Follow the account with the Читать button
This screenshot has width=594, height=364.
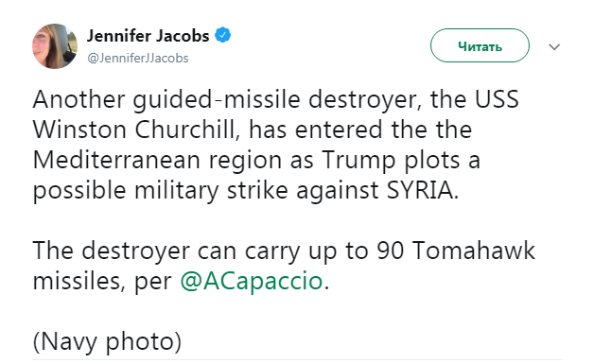pos(480,45)
